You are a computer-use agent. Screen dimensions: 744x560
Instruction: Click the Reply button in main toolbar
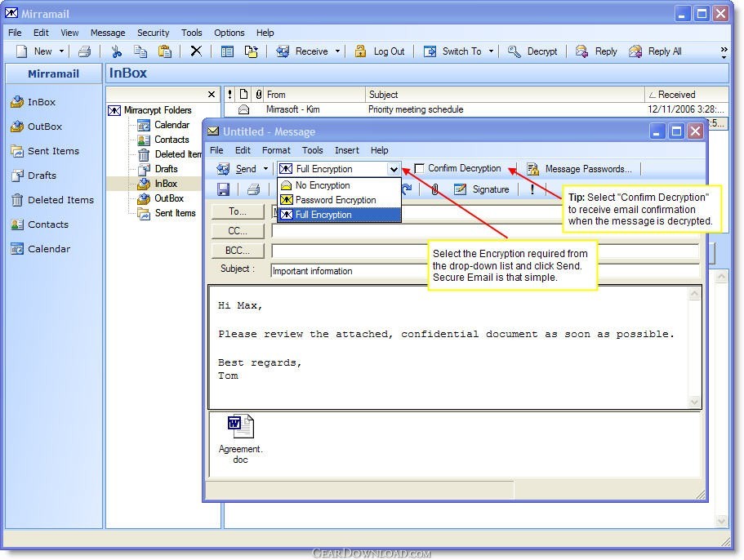(596, 51)
